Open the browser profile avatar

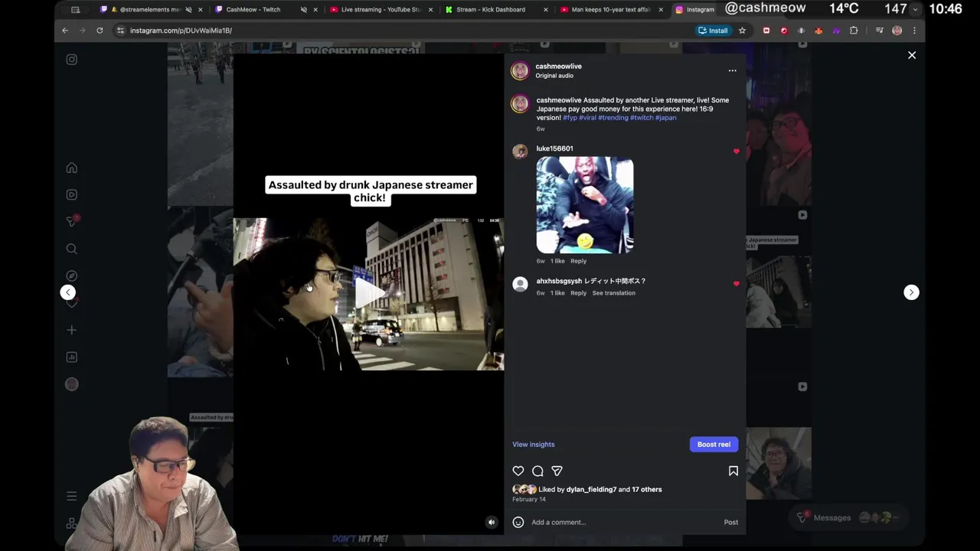click(x=897, y=31)
